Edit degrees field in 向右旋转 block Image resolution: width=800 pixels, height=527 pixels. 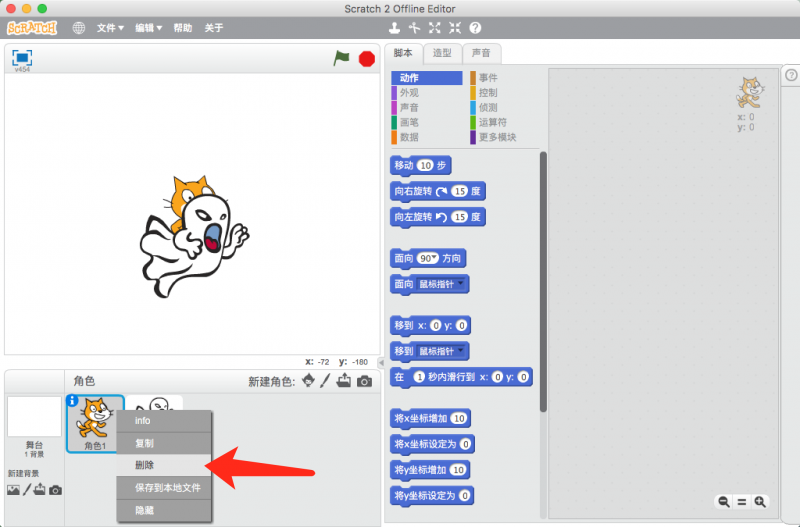460,191
